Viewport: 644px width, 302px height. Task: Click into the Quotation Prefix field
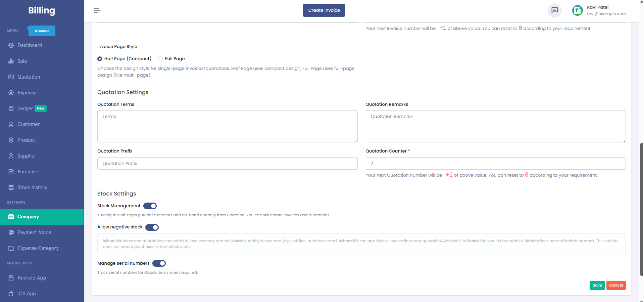227,164
